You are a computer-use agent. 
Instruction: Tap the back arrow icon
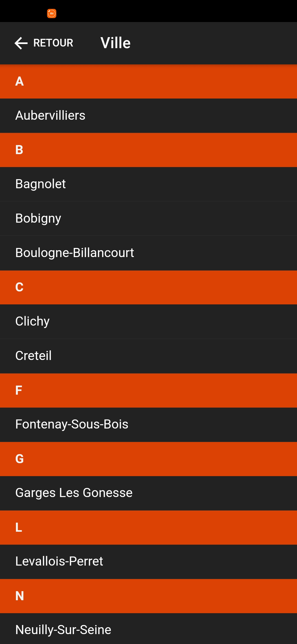21,43
